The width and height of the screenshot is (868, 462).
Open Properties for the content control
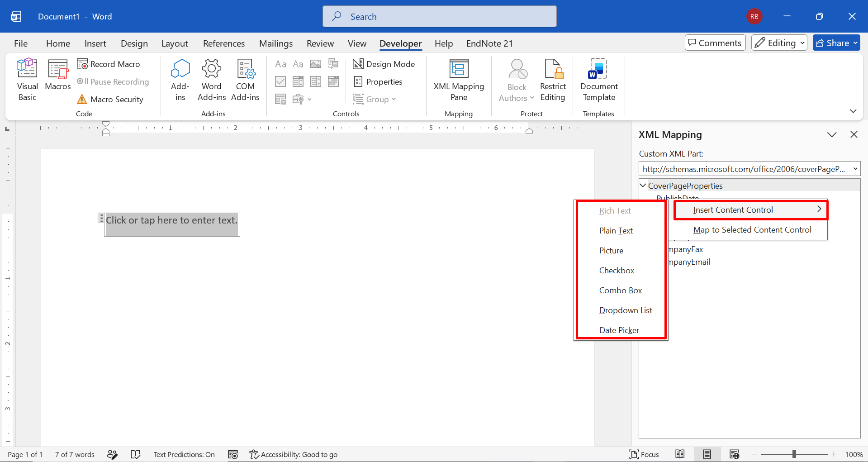point(378,81)
